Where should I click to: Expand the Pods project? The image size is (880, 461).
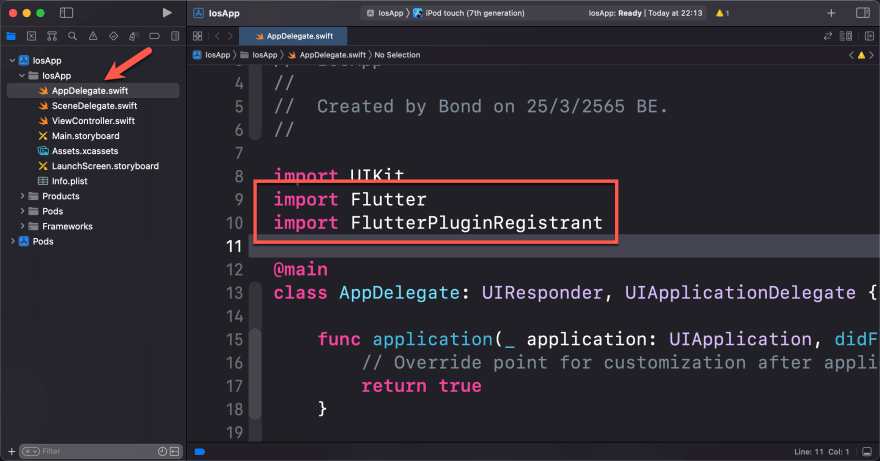coord(12,241)
